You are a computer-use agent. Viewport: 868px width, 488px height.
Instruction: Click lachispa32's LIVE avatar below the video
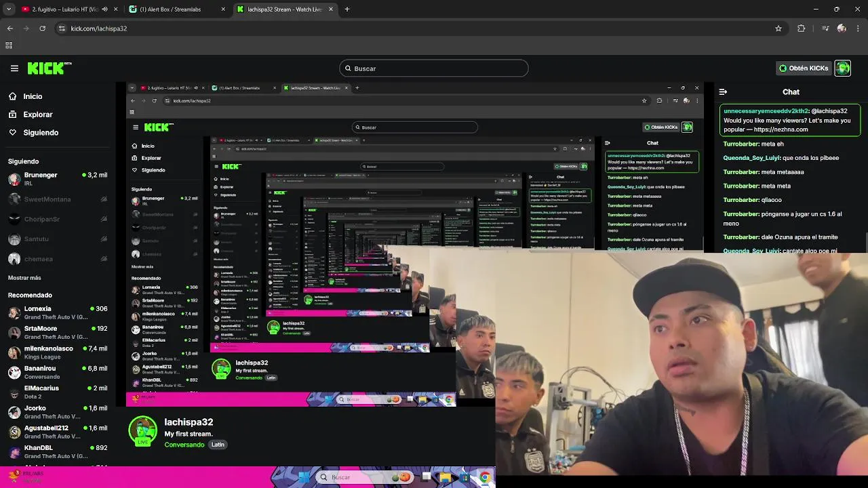(x=142, y=431)
